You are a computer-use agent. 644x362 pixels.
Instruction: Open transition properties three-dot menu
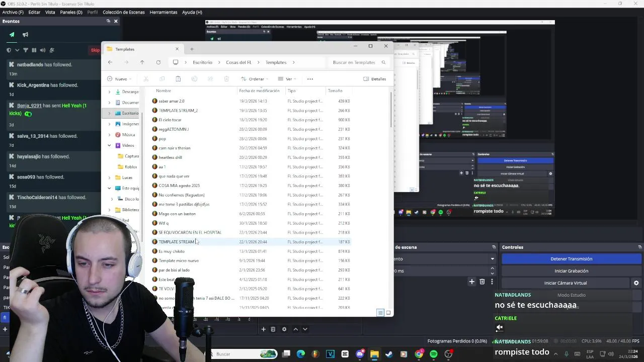point(492,282)
